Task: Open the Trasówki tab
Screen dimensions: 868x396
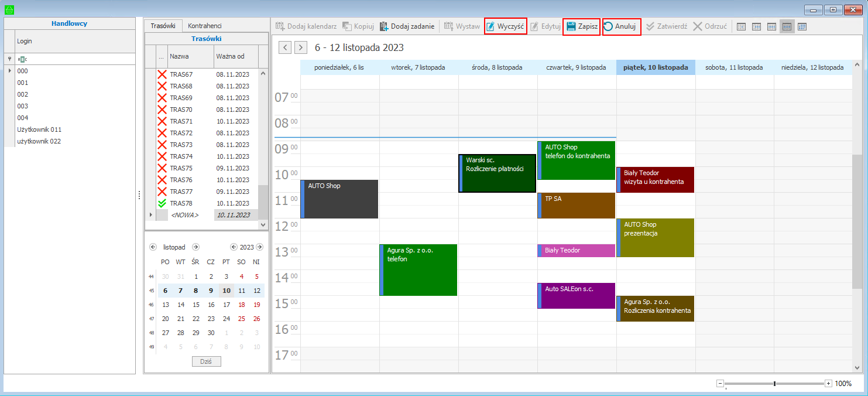Action: click(163, 26)
